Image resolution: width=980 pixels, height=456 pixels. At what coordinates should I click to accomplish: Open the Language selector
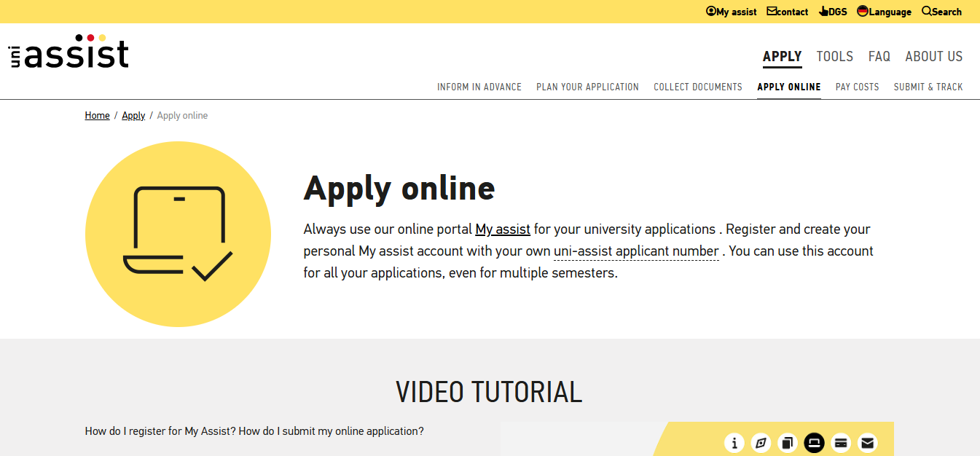click(885, 12)
